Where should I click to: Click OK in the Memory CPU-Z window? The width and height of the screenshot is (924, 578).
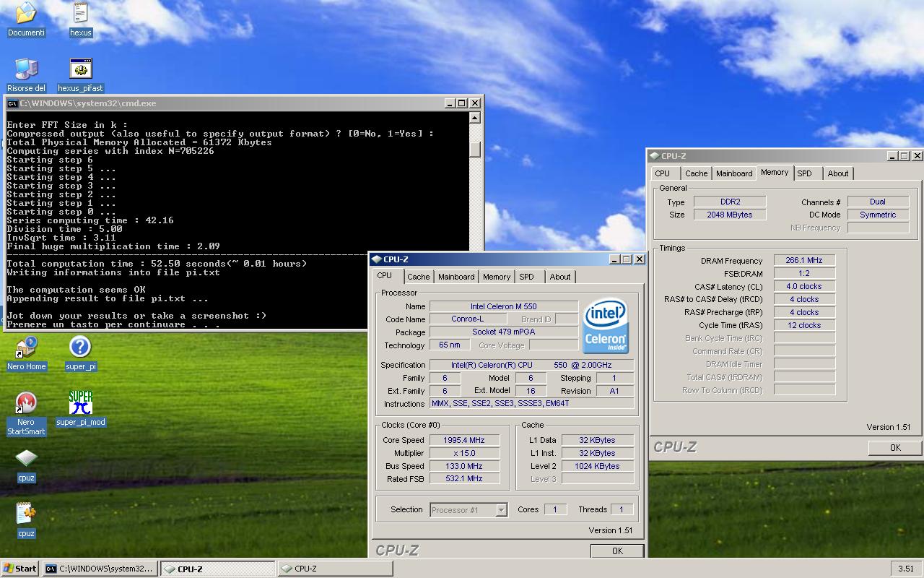tap(895, 447)
